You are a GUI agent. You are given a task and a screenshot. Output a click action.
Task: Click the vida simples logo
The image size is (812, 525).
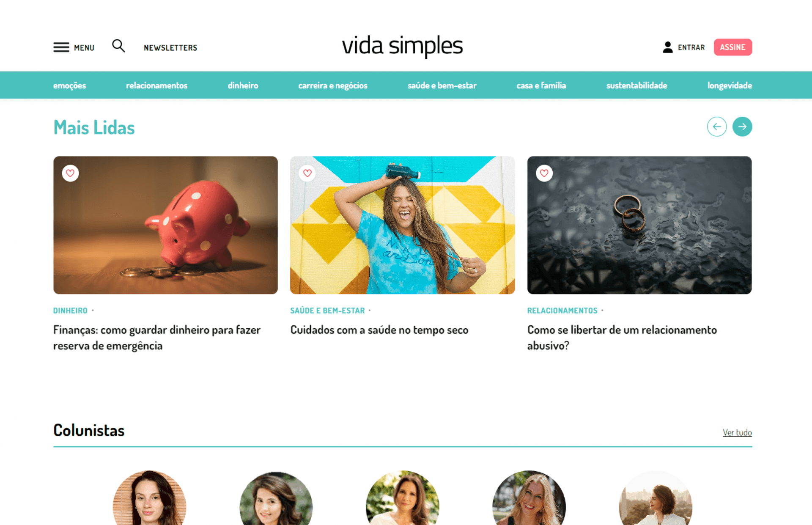402,46
